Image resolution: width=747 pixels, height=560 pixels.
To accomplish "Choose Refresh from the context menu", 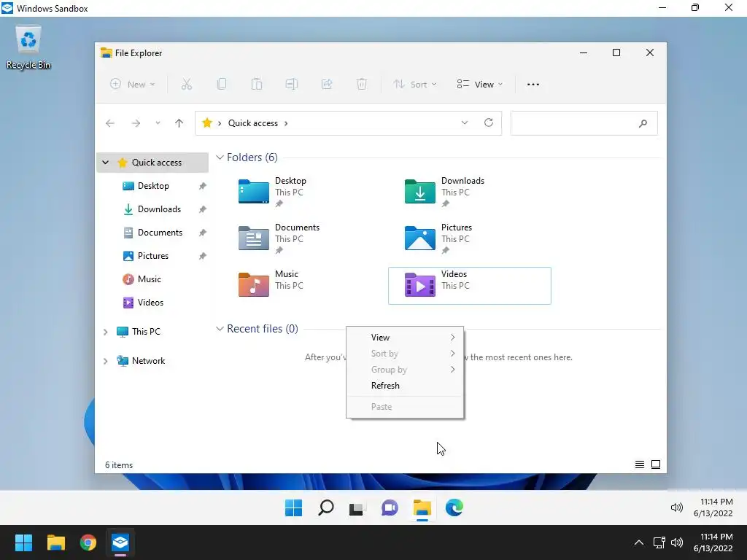I will coord(405,386).
